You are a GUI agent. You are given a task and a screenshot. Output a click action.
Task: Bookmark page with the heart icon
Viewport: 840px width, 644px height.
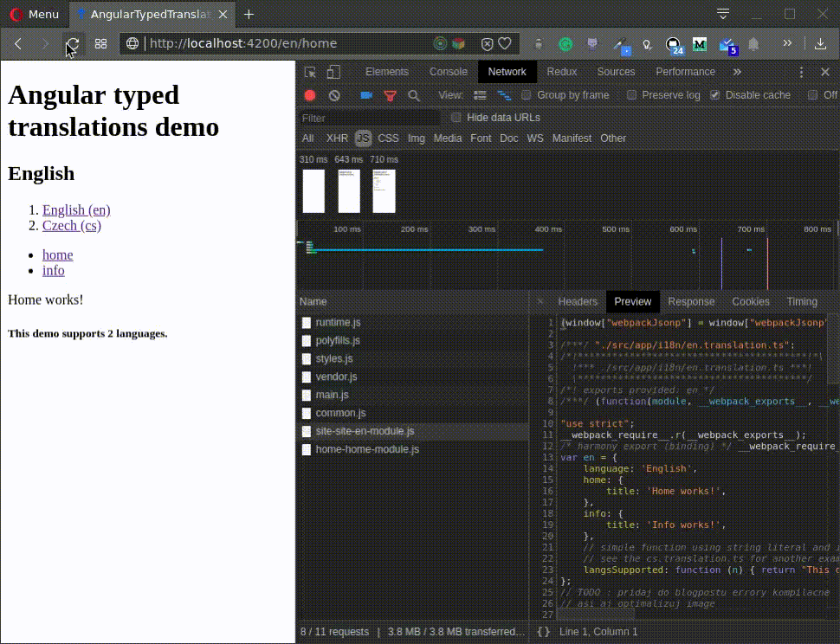[505, 43]
